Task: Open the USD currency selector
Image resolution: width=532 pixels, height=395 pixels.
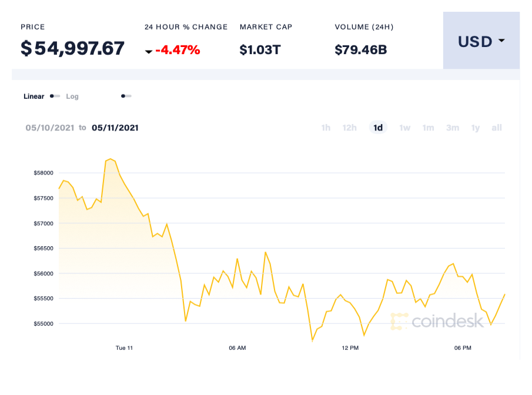Action: coord(481,41)
